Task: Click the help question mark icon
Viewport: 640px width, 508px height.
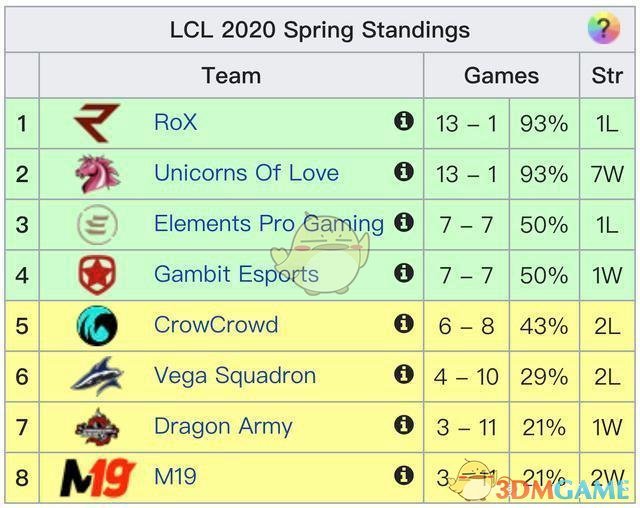Action: [x=603, y=28]
